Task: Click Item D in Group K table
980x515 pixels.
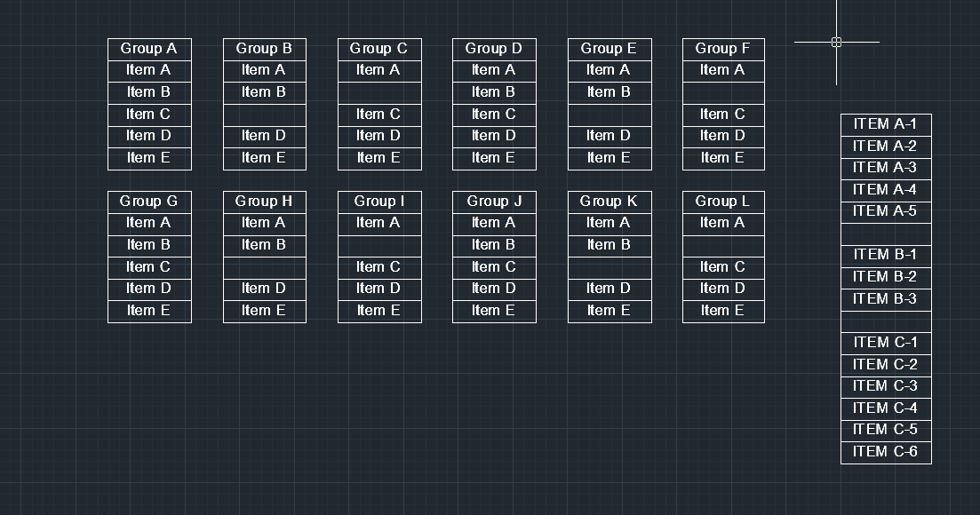Action: point(610,289)
